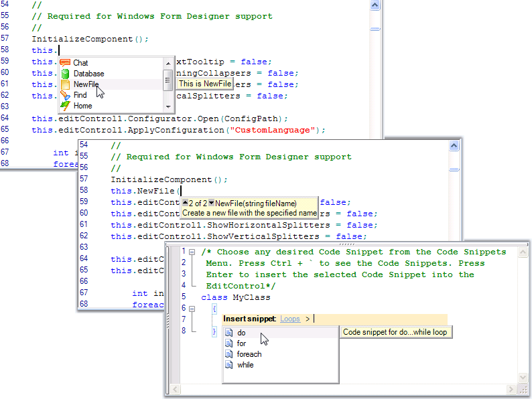Pick the 'for' code snippet
532x399 pixels.
coord(281,343)
